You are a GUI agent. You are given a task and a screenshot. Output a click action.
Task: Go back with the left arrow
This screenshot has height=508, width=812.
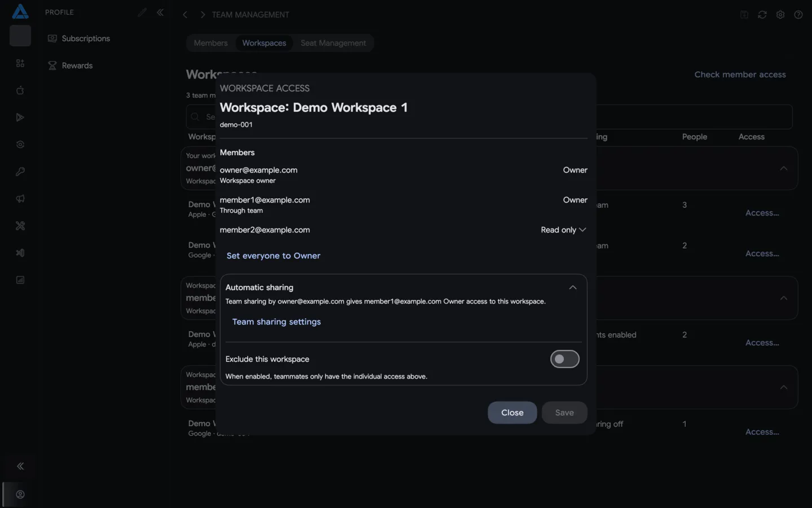[185, 15]
